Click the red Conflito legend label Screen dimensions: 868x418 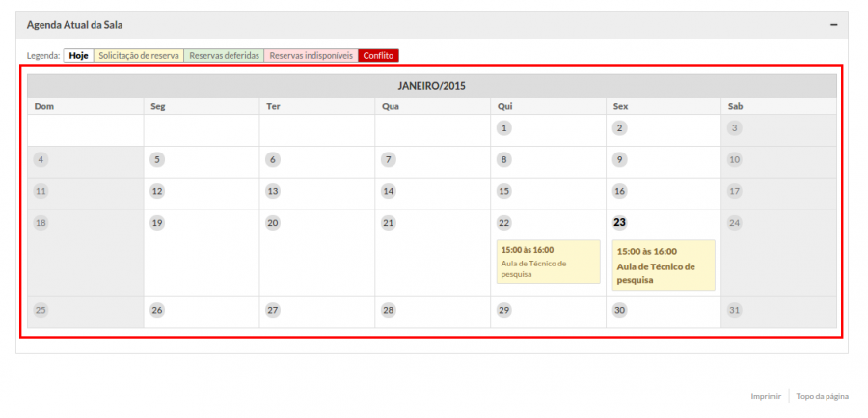click(x=379, y=56)
